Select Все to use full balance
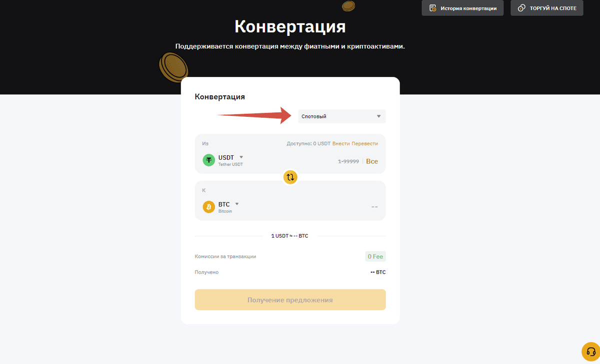The height and width of the screenshot is (364, 600). click(372, 161)
